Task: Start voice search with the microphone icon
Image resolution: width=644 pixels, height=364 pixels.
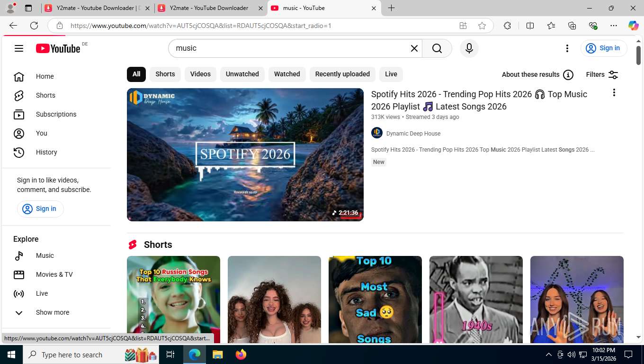Action: (x=469, y=48)
